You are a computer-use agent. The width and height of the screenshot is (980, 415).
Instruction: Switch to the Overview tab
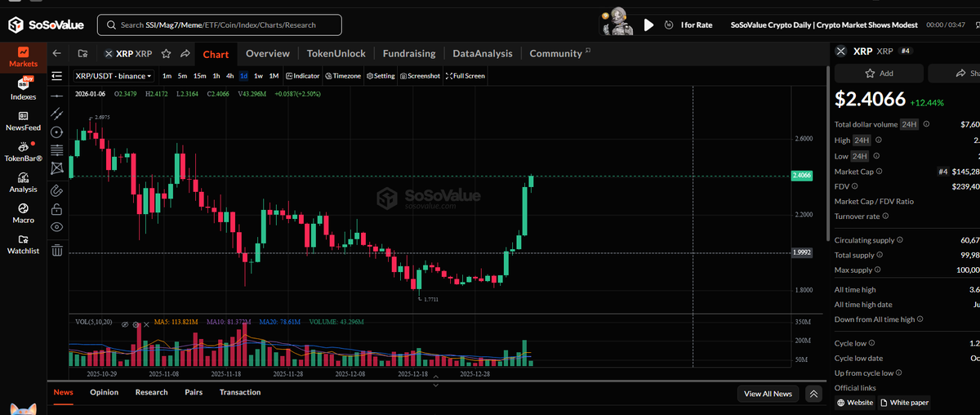coord(268,54)
